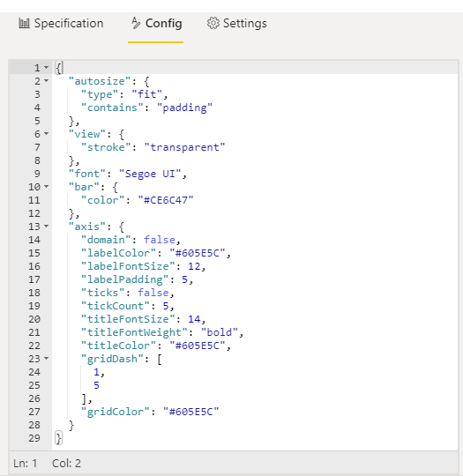Click the bar color value #CE6C47
Image resolution: width=463 pixels, height=476 pixels.
(x=166, y=200)
